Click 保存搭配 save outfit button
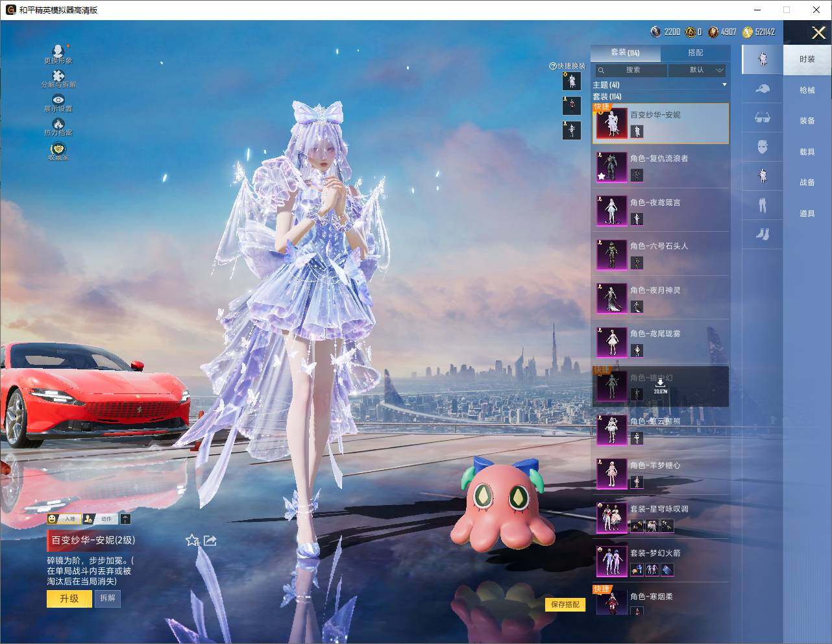This screenshot has height=644, width=832. tap(565, 604)
